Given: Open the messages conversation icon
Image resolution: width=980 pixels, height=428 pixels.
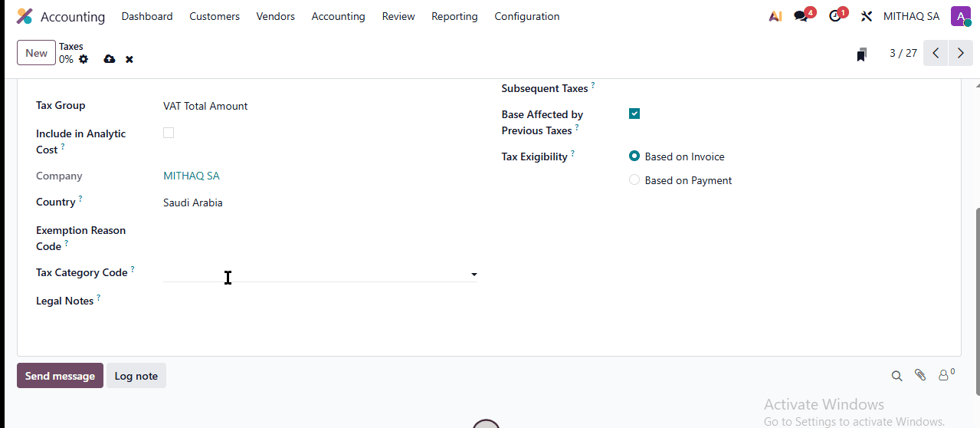Looking at the screenshot, I should pos(801,16).
